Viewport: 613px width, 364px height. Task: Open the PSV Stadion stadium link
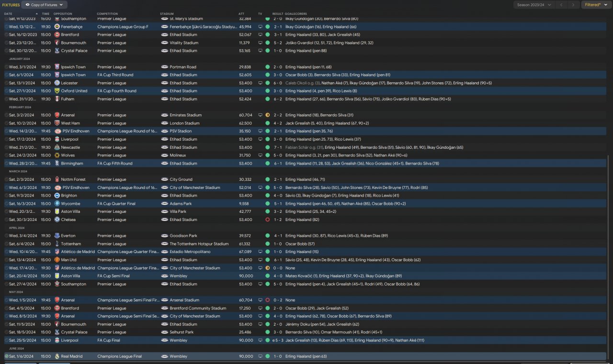click(x=181, y=131)
